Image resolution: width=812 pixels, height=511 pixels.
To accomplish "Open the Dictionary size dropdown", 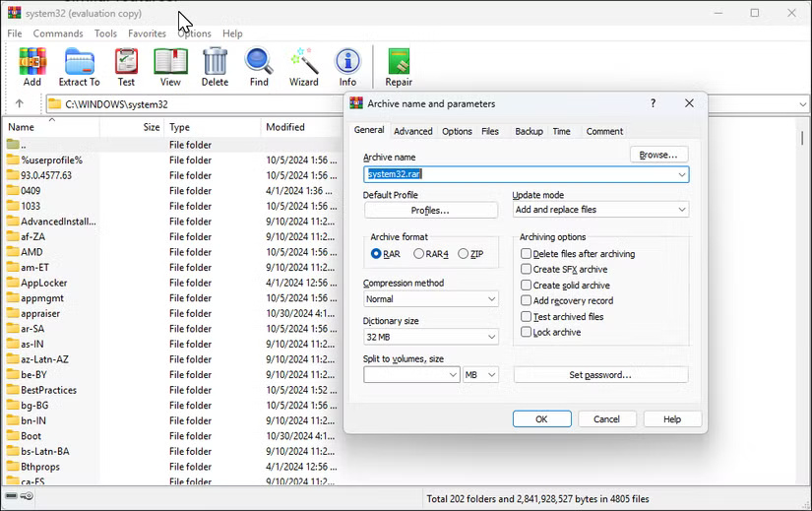I will 431,337.
